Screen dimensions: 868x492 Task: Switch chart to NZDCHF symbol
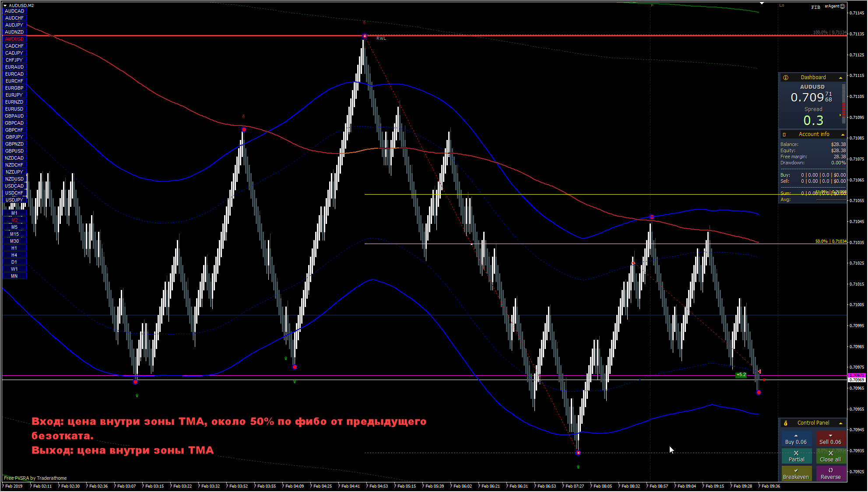pos(14,165)
